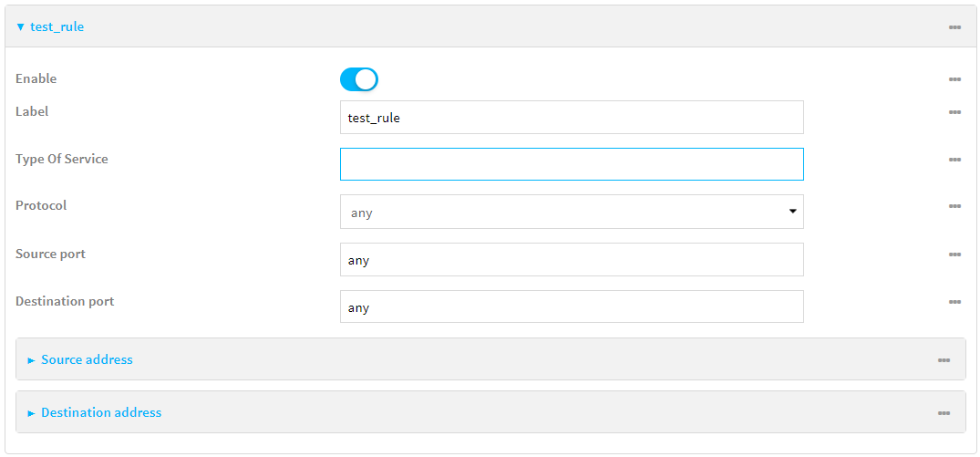
Task: Open the ellipsis menu for Type Of Service
Action: coord(954,160)
